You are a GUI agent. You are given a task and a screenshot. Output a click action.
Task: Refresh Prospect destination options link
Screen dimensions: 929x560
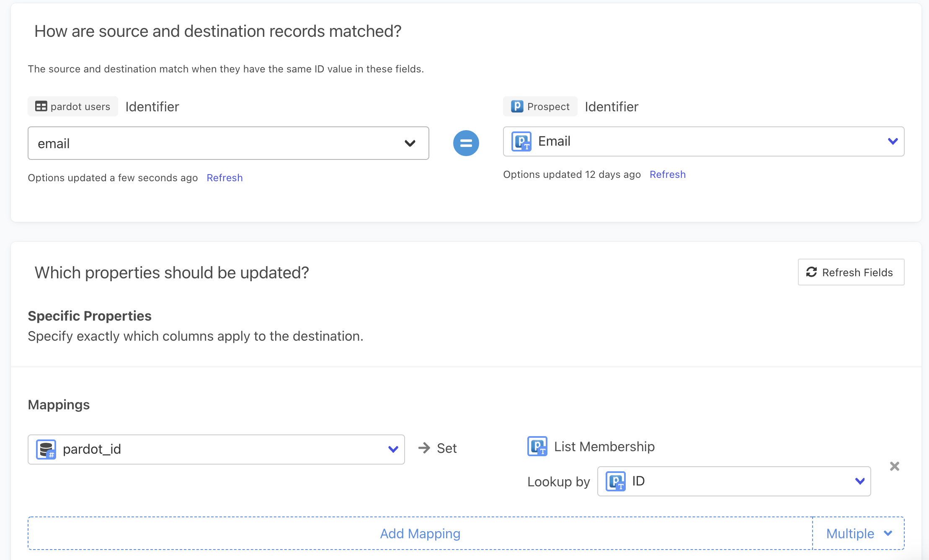point(667,175)
